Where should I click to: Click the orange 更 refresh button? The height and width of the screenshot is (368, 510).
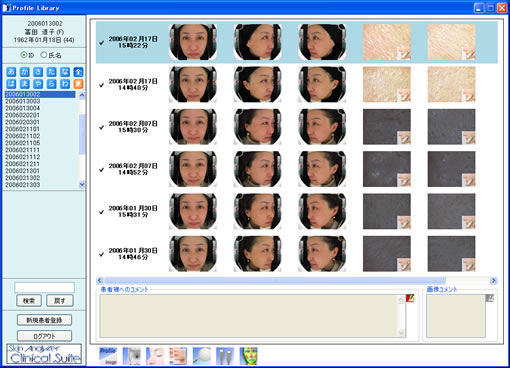[x=78, y=84]
